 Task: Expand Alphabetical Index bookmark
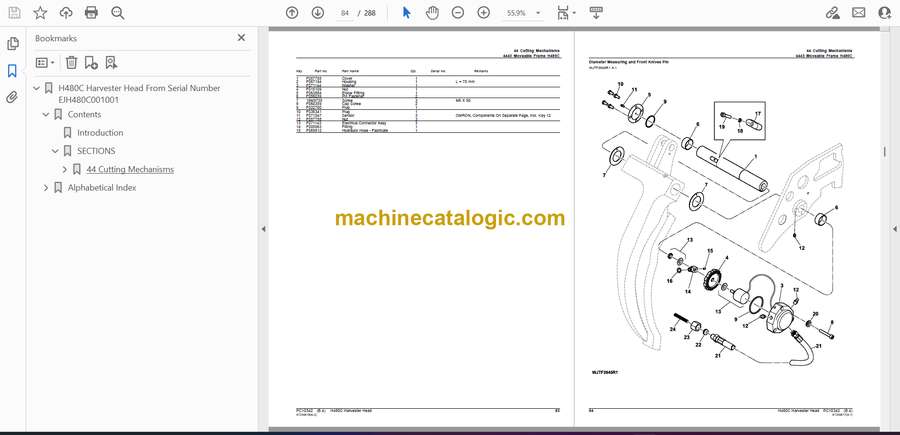pos(46,188)
